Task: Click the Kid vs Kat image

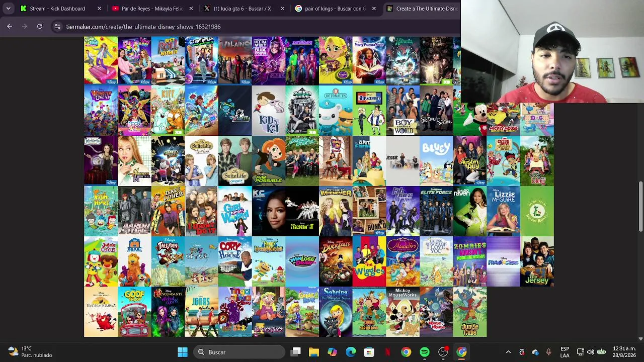Action: coord(269,111)
